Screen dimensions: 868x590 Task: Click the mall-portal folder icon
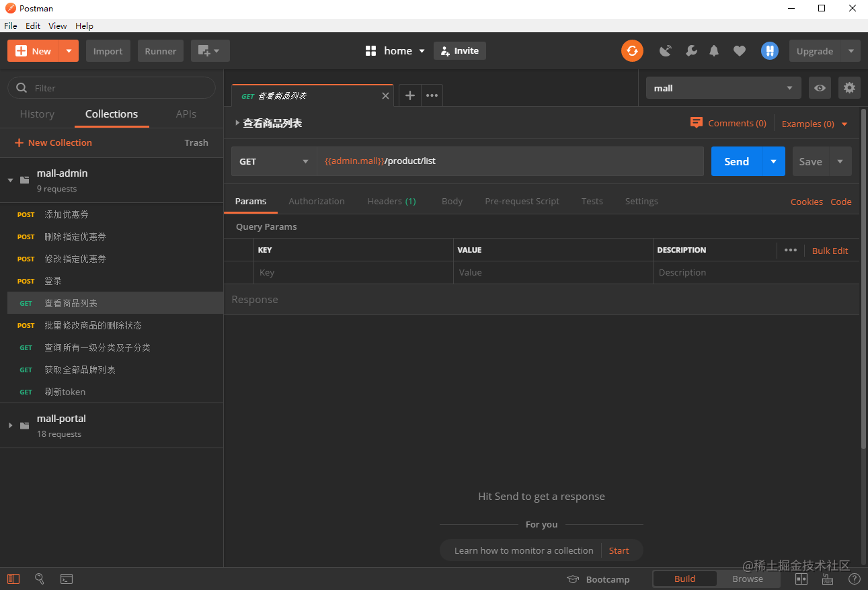pyautogui.click(x=25, y=425)
